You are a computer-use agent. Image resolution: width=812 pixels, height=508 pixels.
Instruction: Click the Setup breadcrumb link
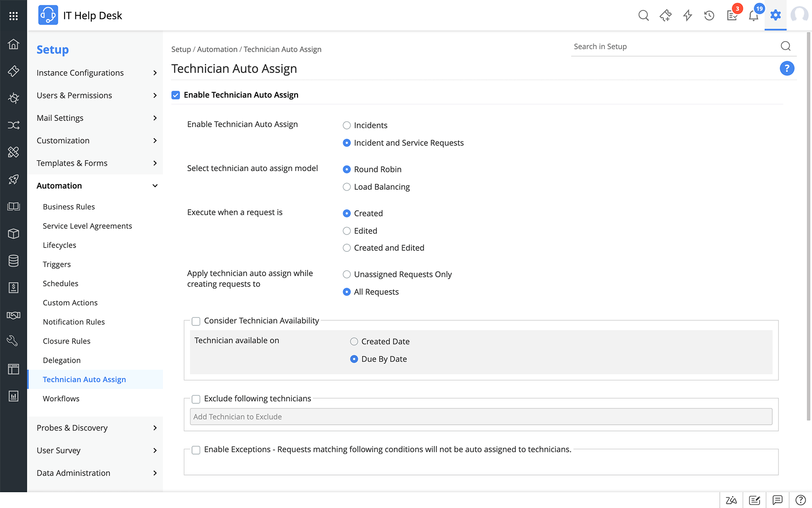[181, 49]
